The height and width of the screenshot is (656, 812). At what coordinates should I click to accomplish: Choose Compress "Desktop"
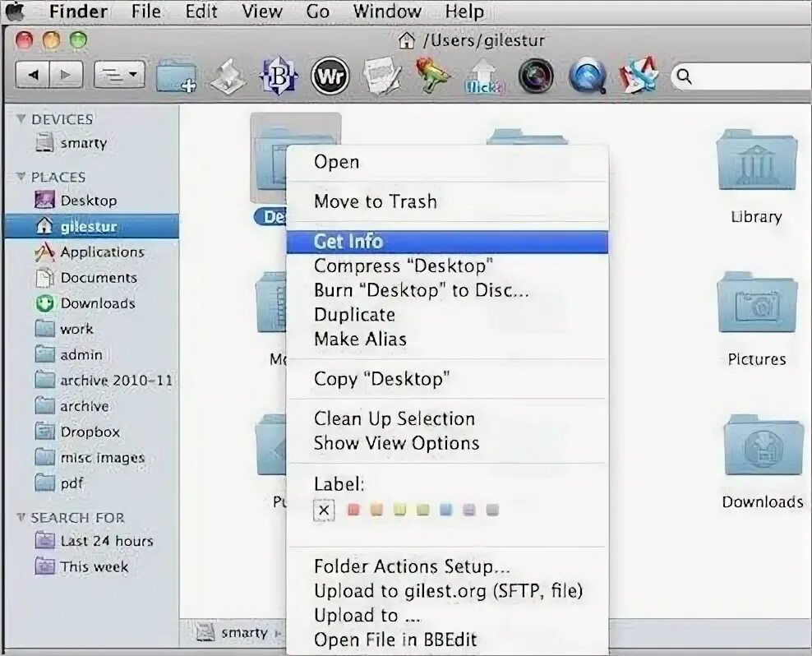(x=447, y=266)
